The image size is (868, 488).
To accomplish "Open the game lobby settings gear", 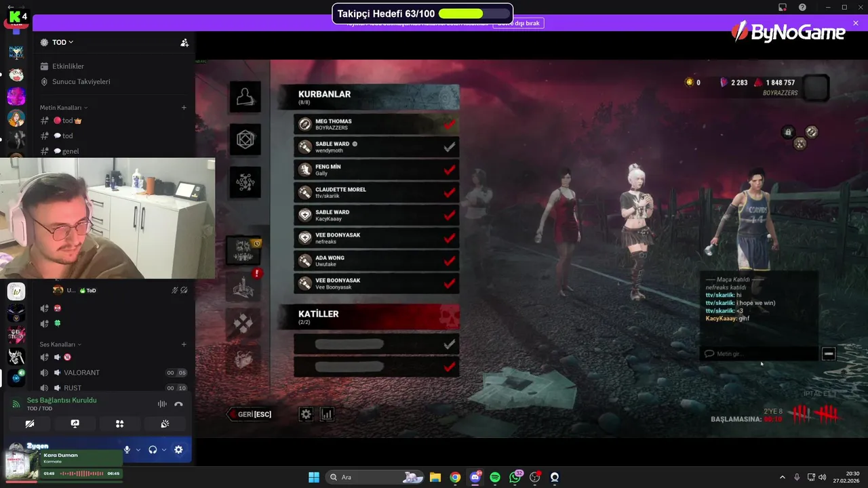I will pyautogui.click(x=306, y=414).
